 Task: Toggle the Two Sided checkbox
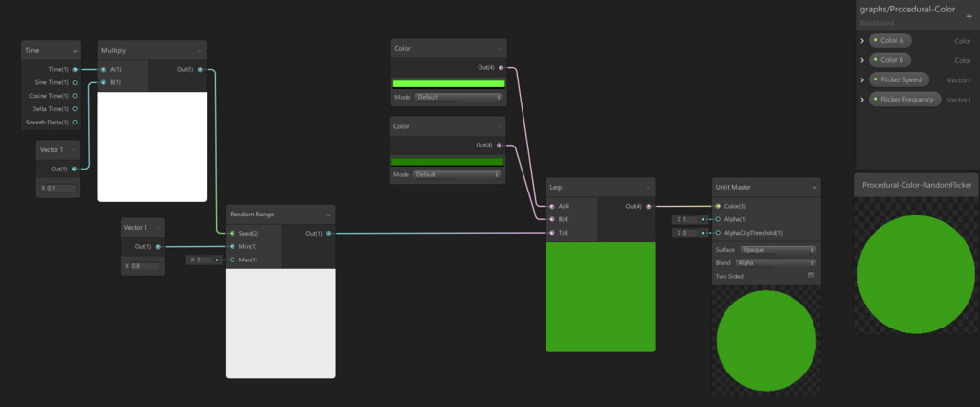click(812, 276)
